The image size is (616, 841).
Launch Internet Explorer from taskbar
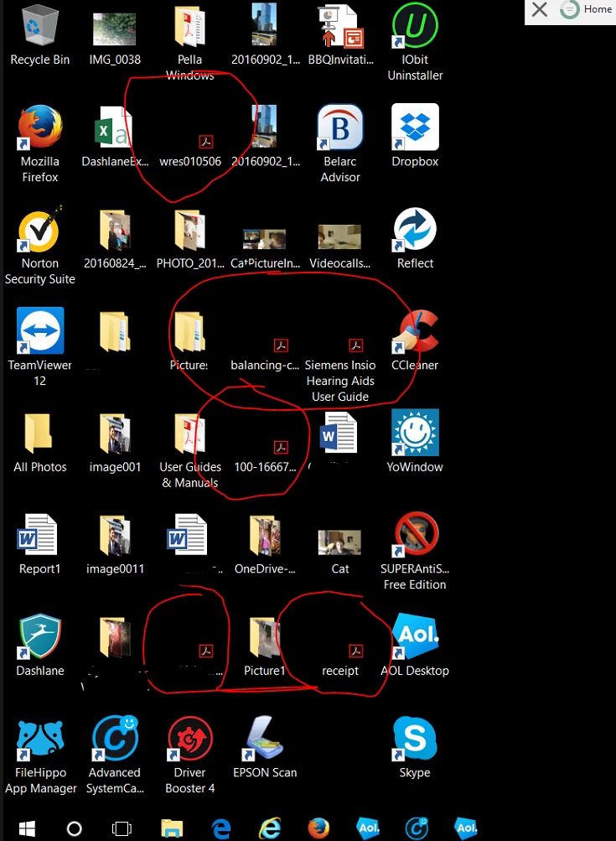(270, 828)
